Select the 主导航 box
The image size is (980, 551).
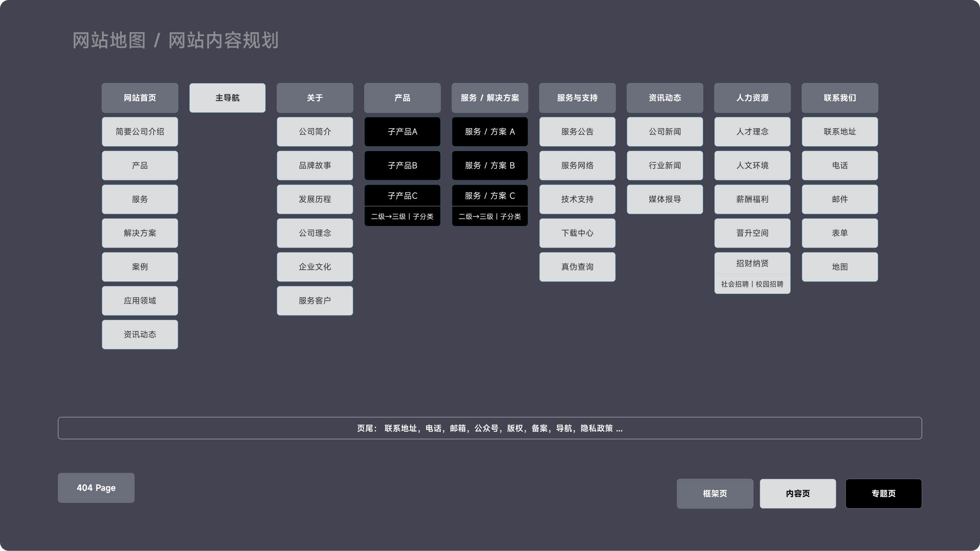227,98
